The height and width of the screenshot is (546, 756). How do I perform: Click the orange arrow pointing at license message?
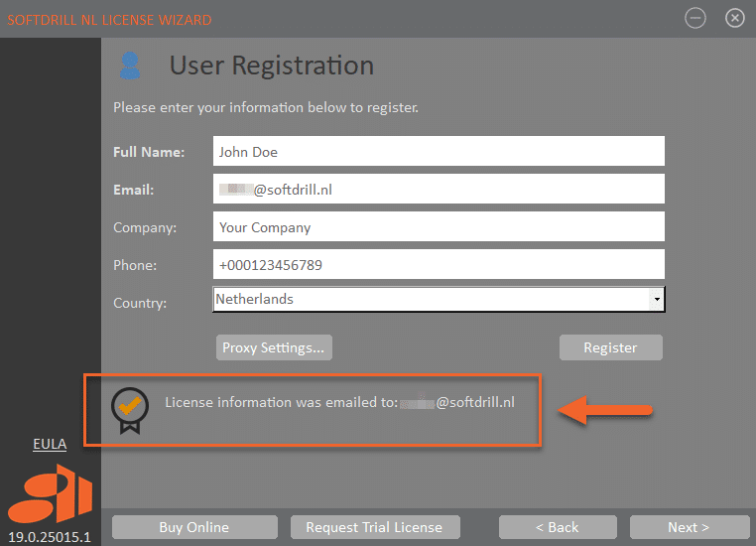606,409
